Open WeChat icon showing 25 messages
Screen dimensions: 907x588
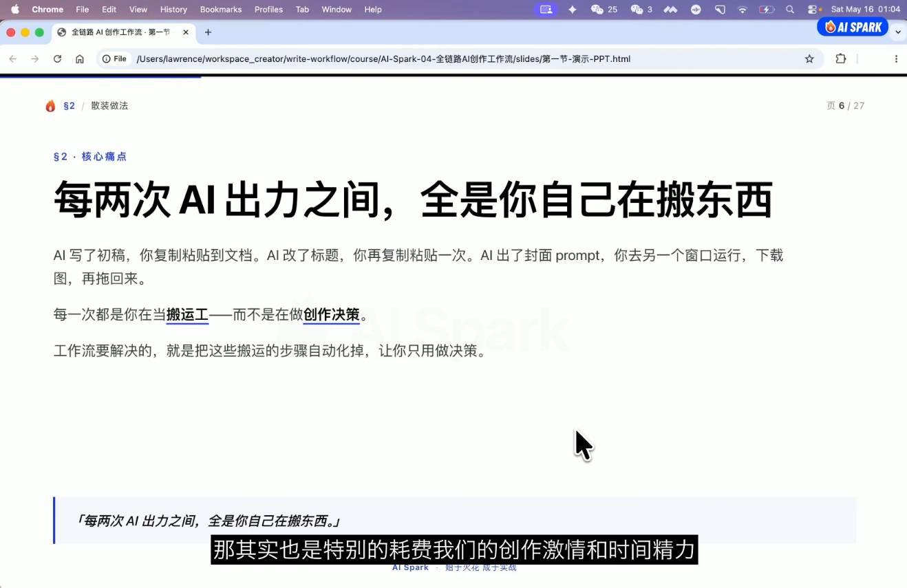604,10
